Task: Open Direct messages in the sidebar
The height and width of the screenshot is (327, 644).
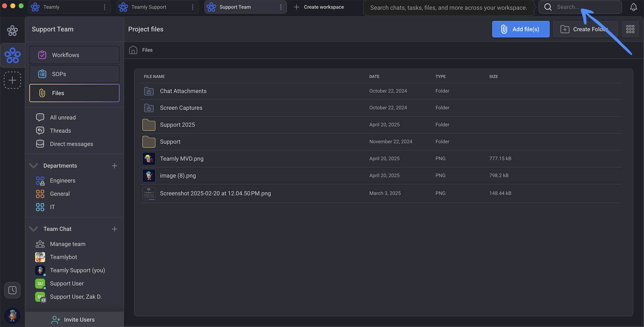Action: tap(71, 144)
